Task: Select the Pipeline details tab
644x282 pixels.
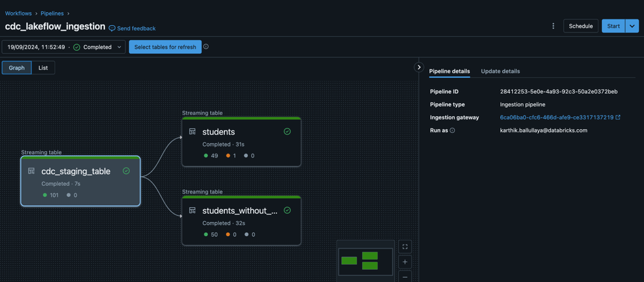Action: pyautogui.click(x=449, y=71)
